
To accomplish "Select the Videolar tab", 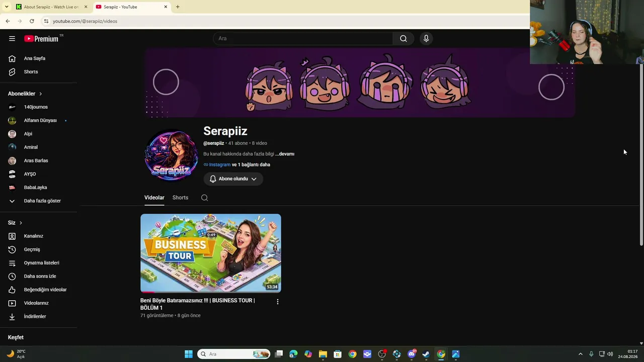I will (154, 198).
